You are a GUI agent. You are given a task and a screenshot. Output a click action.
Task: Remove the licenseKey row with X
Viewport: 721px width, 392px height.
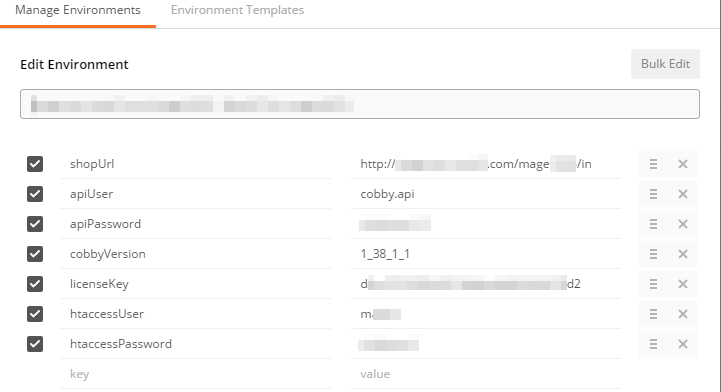click(683, 284)
